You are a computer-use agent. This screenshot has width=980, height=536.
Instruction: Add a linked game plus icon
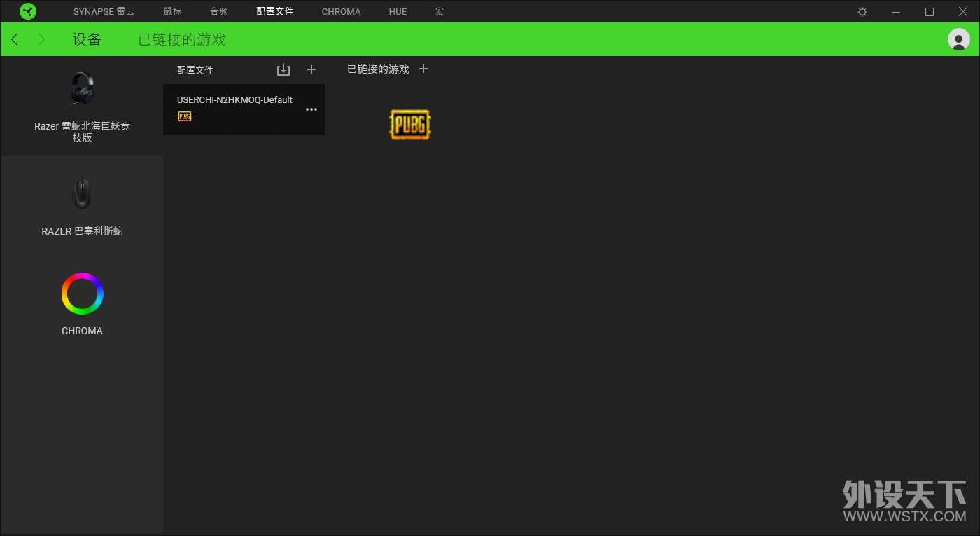click(x=423, y=69)
